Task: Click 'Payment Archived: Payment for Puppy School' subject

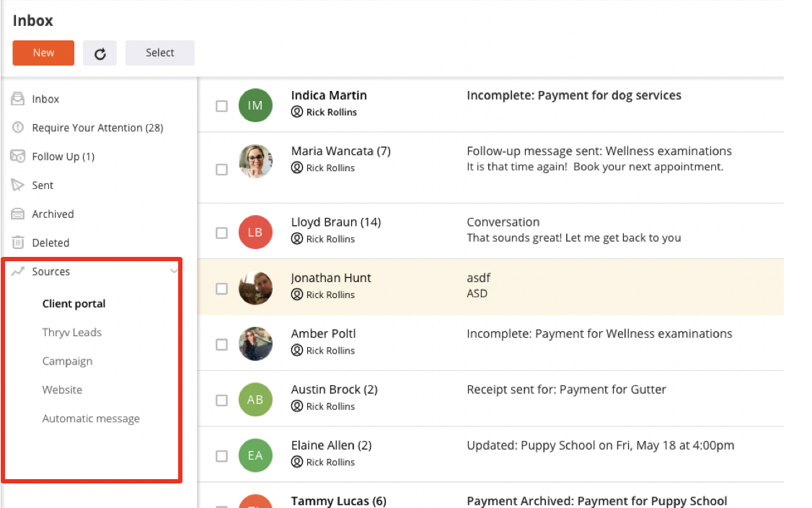Action: (596, 502)
